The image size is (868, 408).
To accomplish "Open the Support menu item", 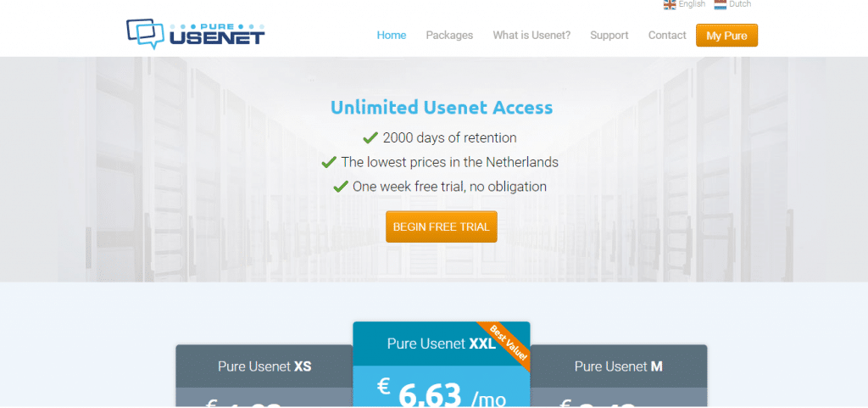I will (609, 36).
